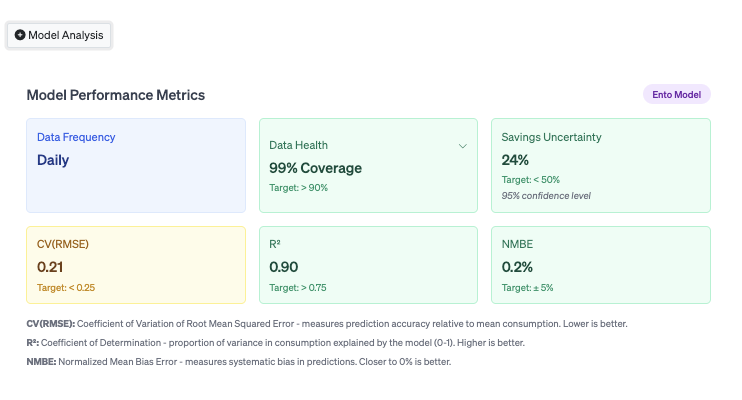Click the 99% Coverage value
742x400 pixels.
pyautogui.click(x=315, y=168)
